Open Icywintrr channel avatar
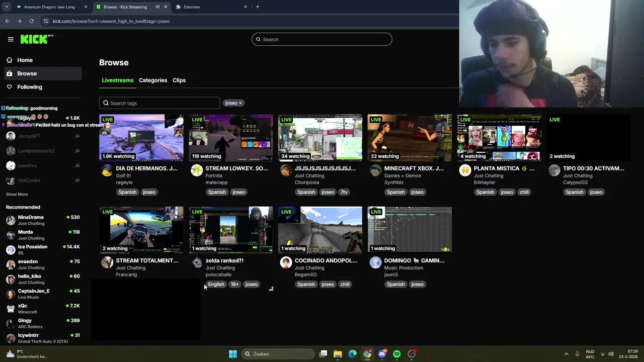This screenshot has height=362, width=644. [11, 338]
